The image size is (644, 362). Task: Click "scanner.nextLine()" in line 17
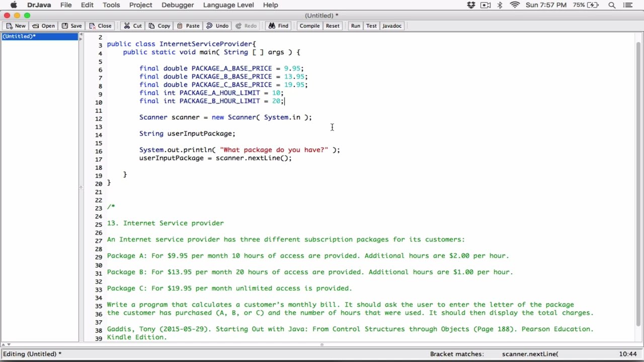(x=252, y=158)
